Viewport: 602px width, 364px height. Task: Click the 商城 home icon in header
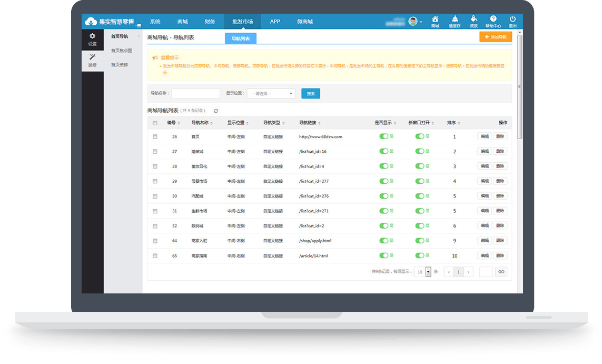tap(435, 19)
